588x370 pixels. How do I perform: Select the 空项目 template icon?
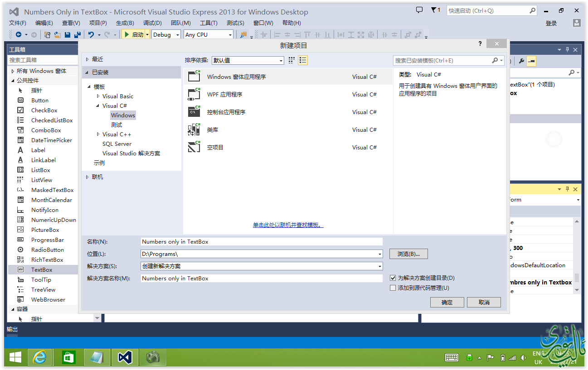tap(194, 147)
